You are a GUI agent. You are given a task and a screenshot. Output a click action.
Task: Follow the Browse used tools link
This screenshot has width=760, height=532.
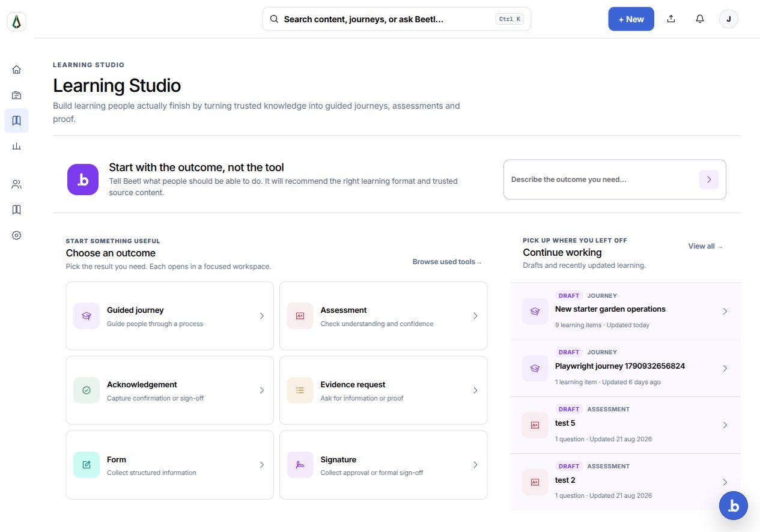pos(447,262)
